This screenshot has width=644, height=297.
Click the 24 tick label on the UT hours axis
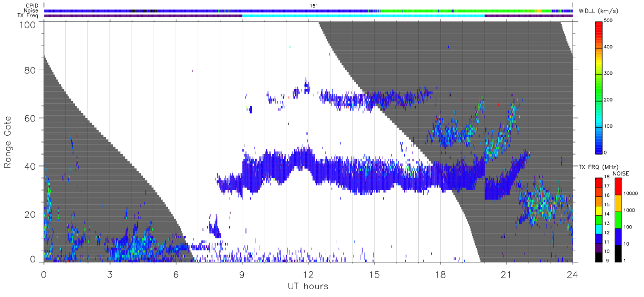573,274
